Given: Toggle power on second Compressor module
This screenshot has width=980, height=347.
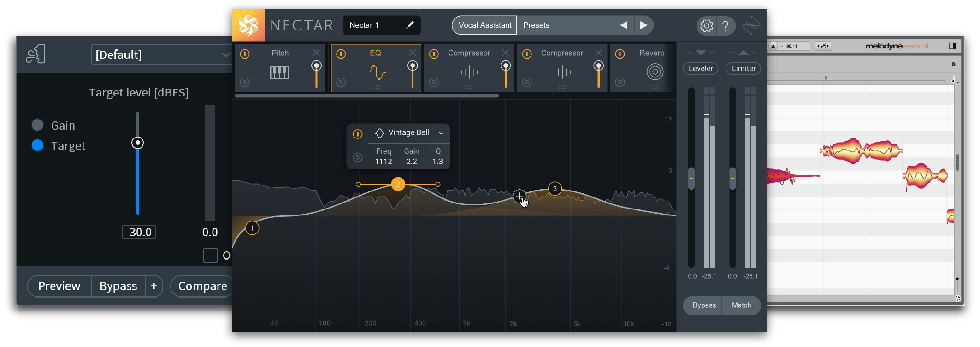Looking at the screenshot, I should (x=527, y=54).
